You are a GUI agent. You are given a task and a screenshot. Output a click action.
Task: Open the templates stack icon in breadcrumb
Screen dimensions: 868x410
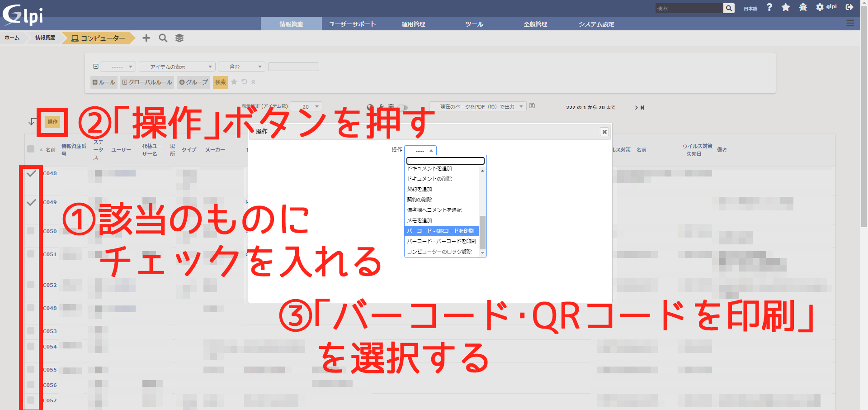(179, 38)
